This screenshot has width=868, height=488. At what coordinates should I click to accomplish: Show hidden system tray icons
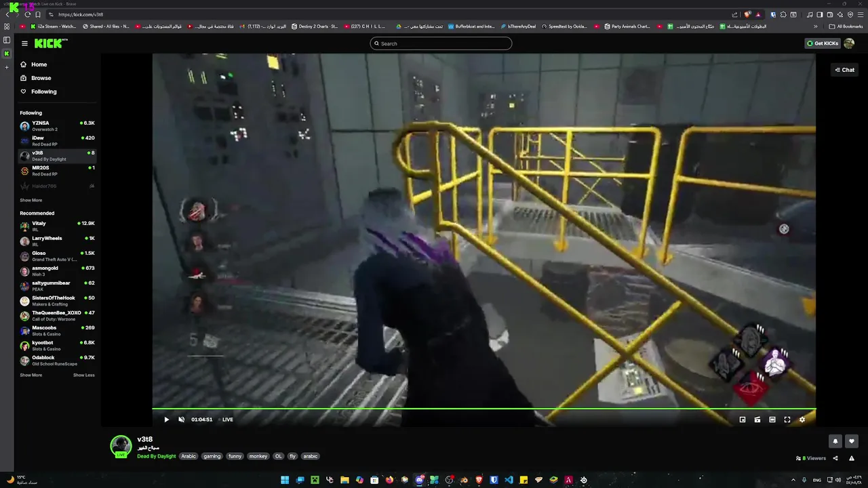[x=793, y=480]
